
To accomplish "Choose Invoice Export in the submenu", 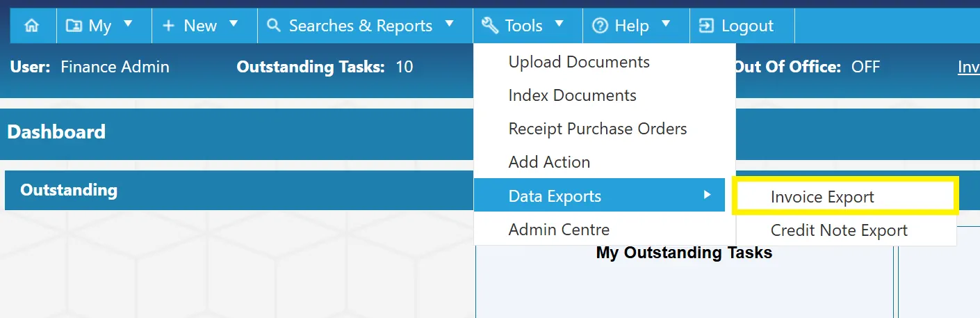I will pyautogui.click(x=847, y=195).
